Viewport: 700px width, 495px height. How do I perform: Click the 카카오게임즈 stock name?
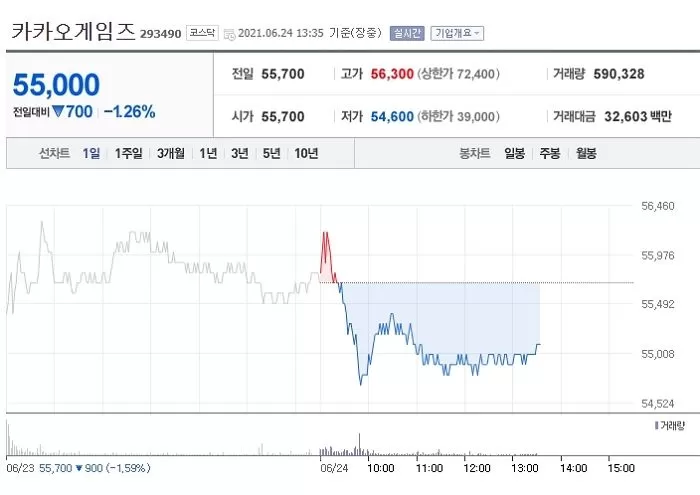(72, 31)
